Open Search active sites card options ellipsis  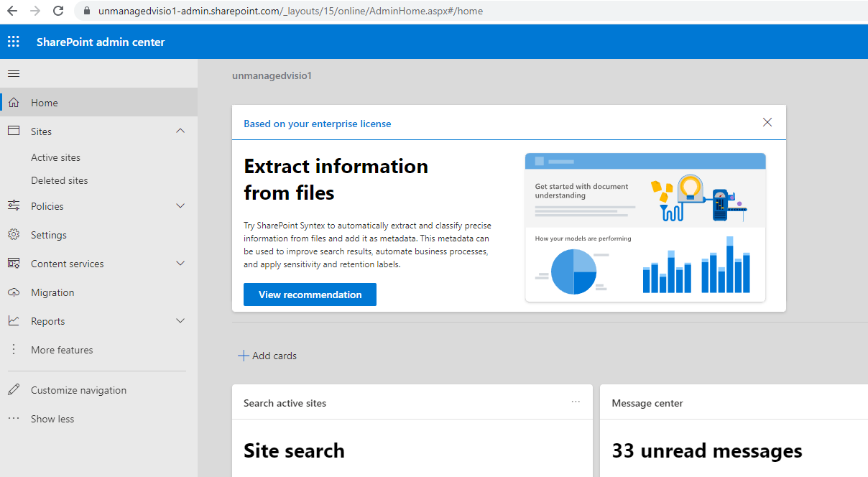click(x=576, y=402)
